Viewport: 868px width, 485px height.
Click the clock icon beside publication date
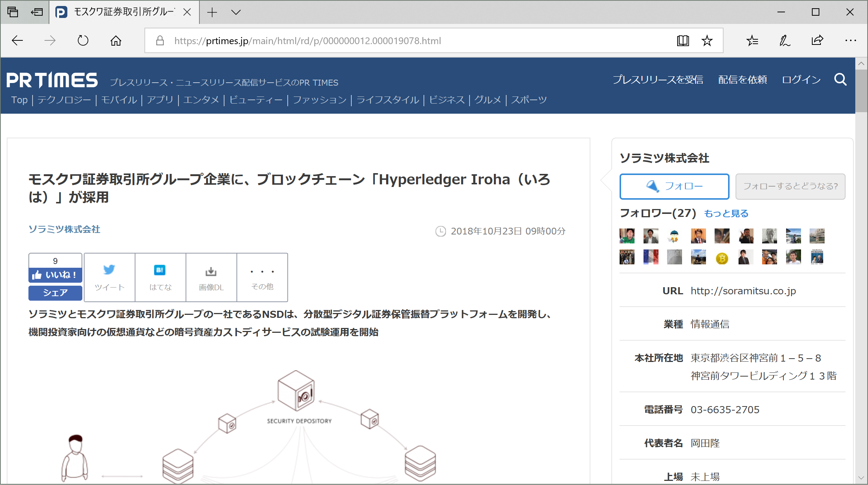(x=440, y=231)
